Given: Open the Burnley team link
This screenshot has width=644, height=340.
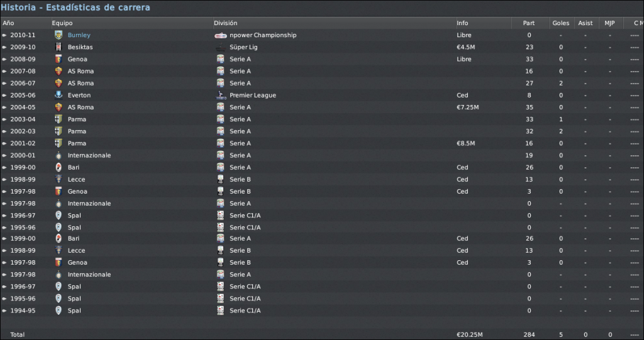Looking at the screenshot, I should pyautogui.click(x=79, y=35).
